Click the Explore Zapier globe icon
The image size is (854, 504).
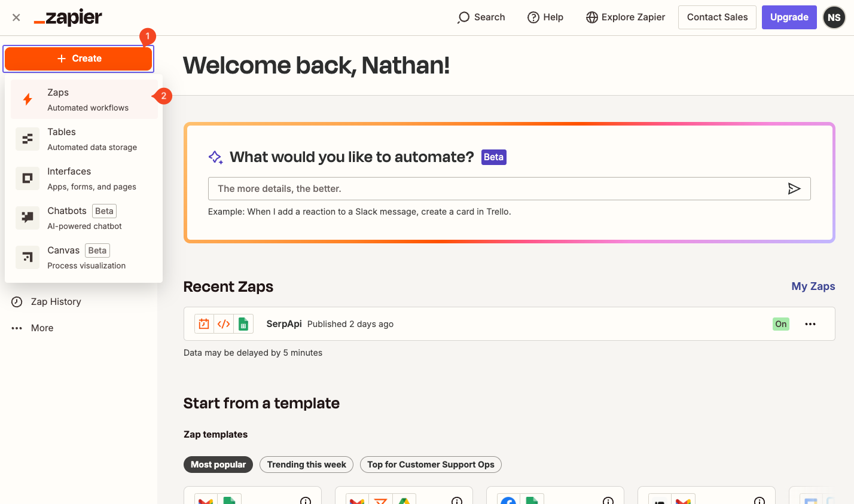592,17
